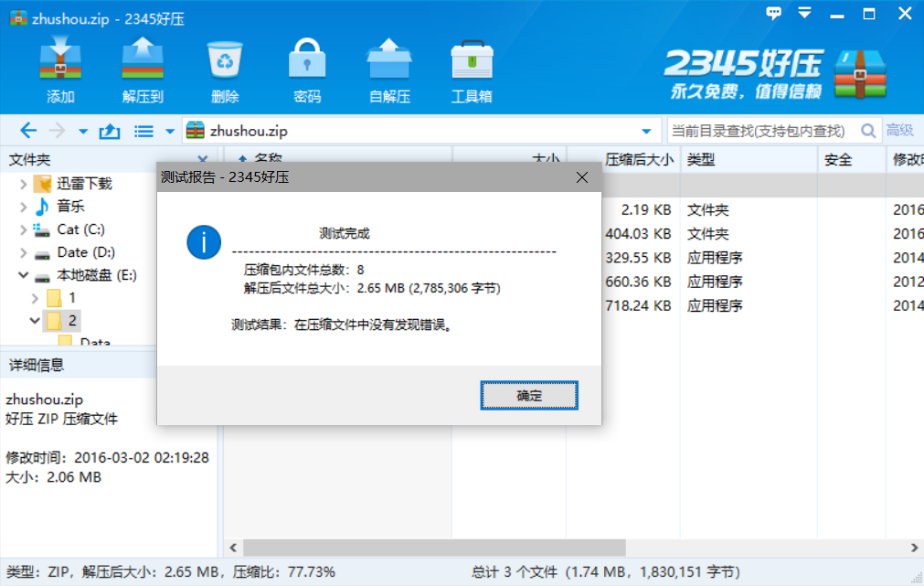Open the view mode dropdown arrow
Viewport: 924px width, 586px height.
coord(170,132)
